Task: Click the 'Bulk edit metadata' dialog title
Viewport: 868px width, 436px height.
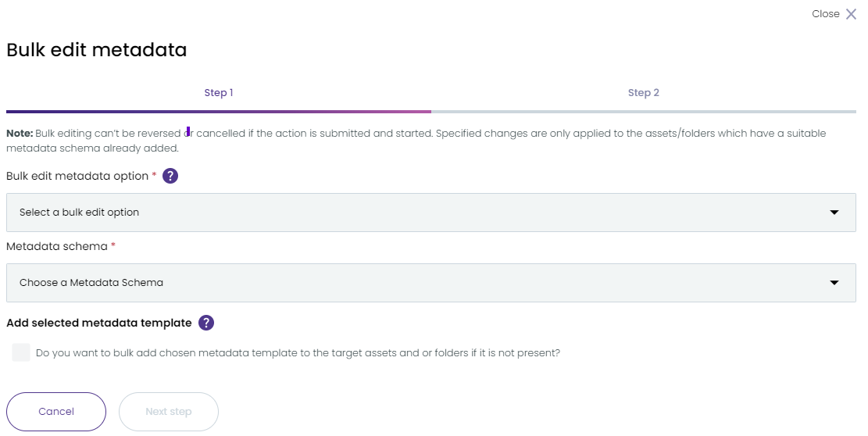Action: coord(97,50)
